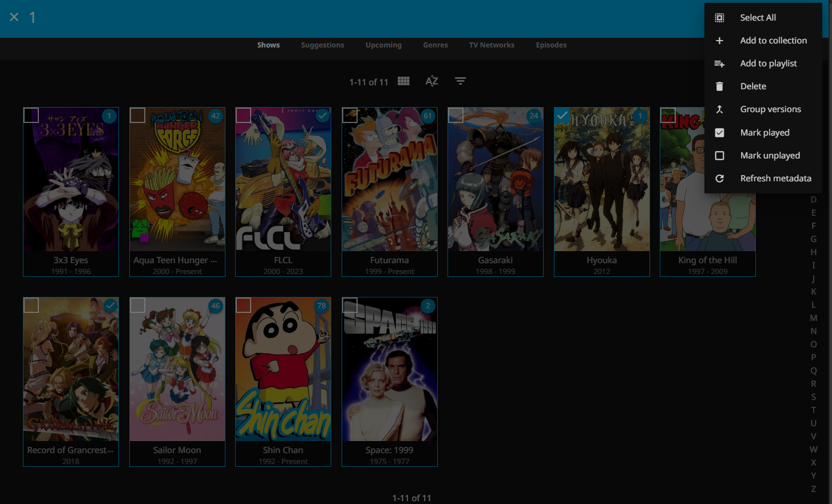Uncheck the Hyouka selection checkbox
Image resolution: width=832 pixels, height=504 pixels.
click(x=562, y=115)
